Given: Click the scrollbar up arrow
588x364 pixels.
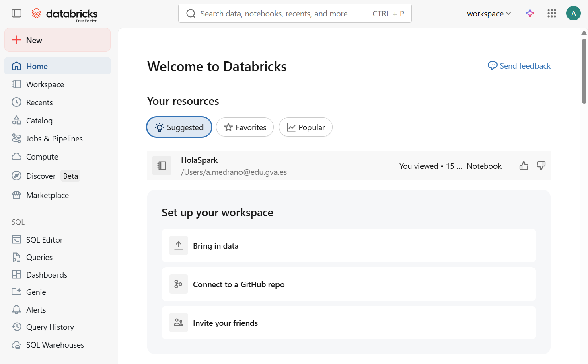Looking at the screenshot, I should pos(584,33).
